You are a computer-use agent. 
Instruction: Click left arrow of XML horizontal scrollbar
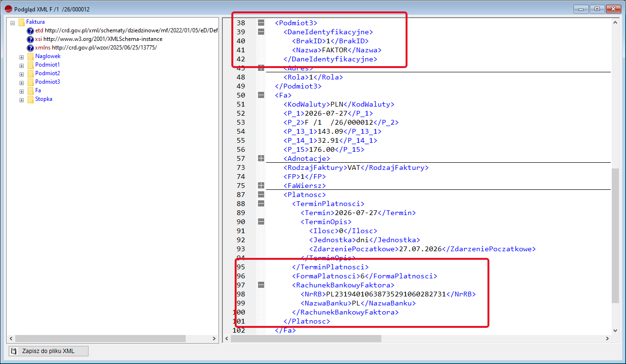pyautogui.click(x=227, y=338)
